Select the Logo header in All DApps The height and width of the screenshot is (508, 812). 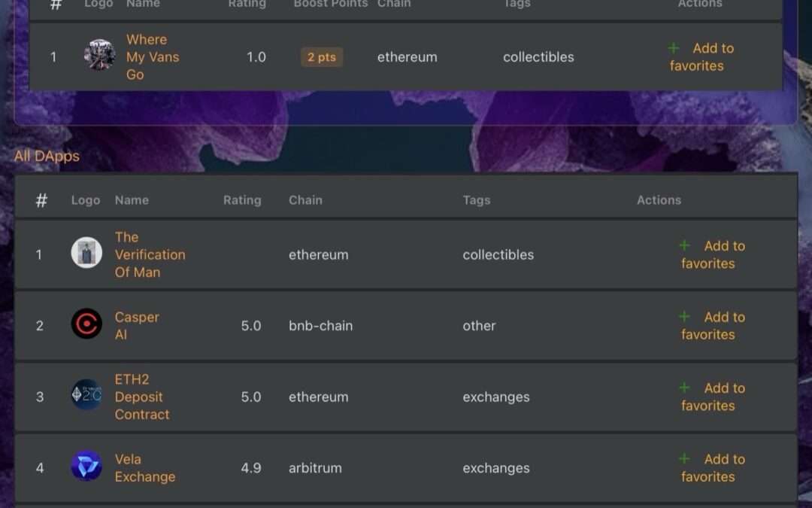[86, 200]
